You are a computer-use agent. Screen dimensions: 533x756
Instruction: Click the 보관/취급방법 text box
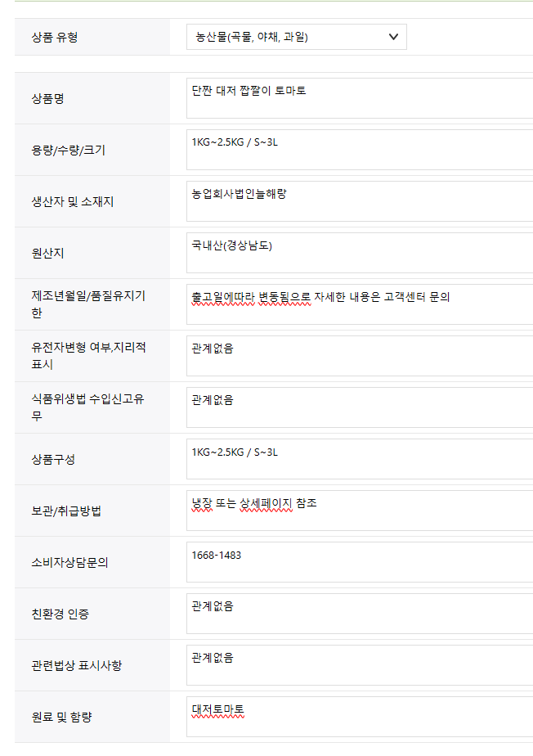(360, 511)
